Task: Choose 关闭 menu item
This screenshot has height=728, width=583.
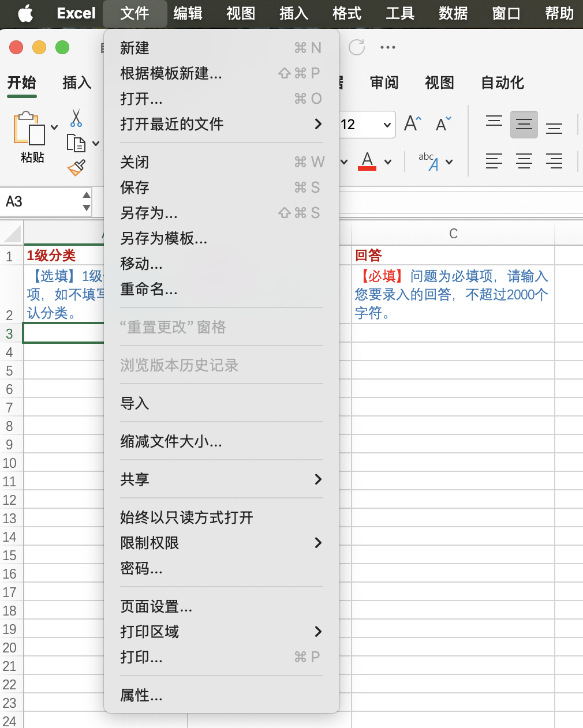Action: [x=222, y=162]
